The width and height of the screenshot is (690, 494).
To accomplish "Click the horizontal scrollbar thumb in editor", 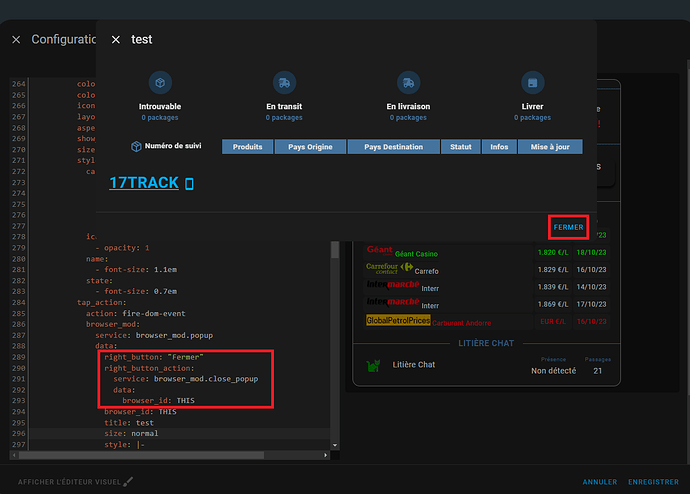I will 141,455.
